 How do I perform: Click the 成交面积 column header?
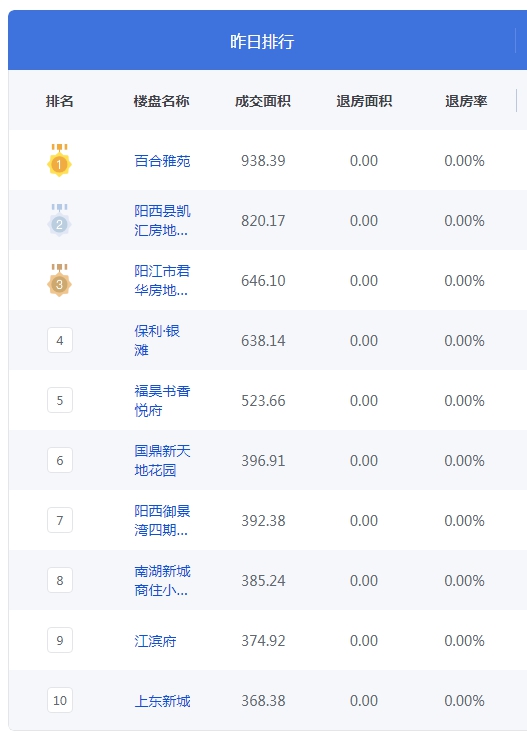point(263,101)
